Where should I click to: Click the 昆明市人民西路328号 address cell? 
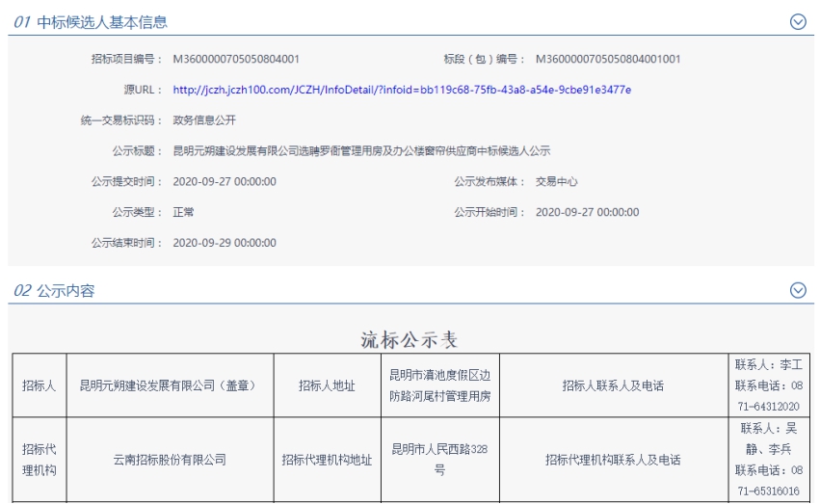pos(439,460)
